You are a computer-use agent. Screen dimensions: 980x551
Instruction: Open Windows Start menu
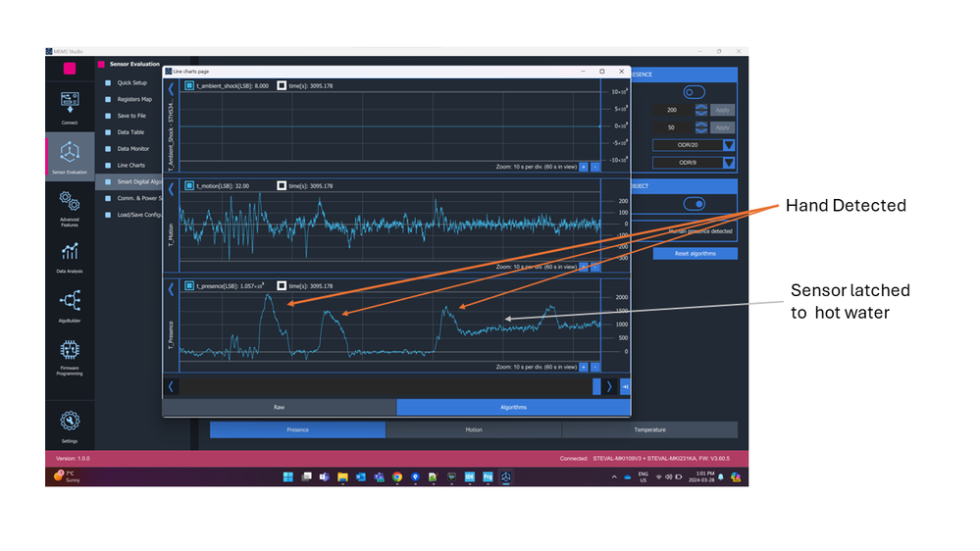click(x=287, y=476)
